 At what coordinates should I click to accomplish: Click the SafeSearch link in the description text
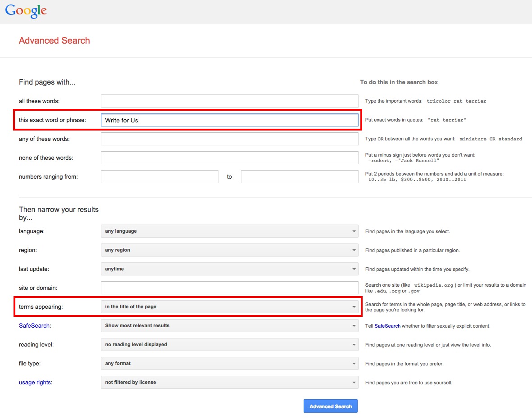tap(387, 326)
